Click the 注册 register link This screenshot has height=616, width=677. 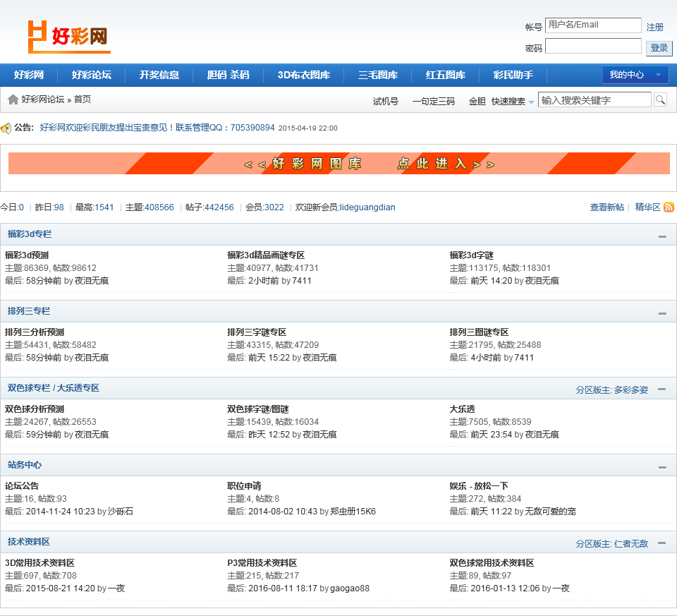[654, 28]
